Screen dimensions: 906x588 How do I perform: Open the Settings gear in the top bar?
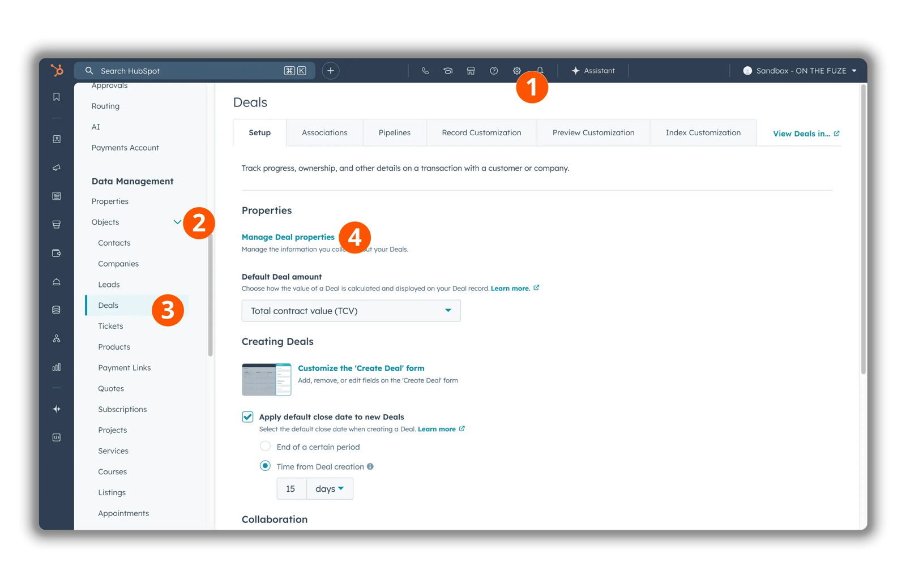click(x=516, y=70)
